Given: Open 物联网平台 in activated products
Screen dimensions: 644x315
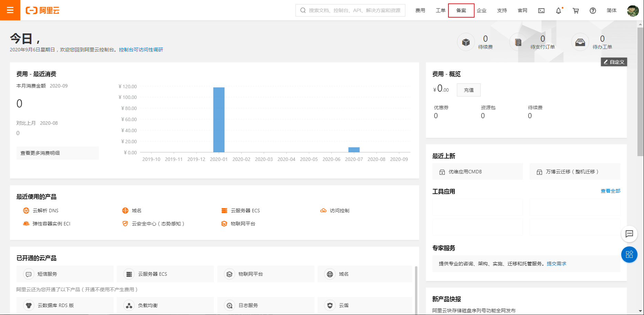Looking at the screenshot, I should click(x=266, y=274).
